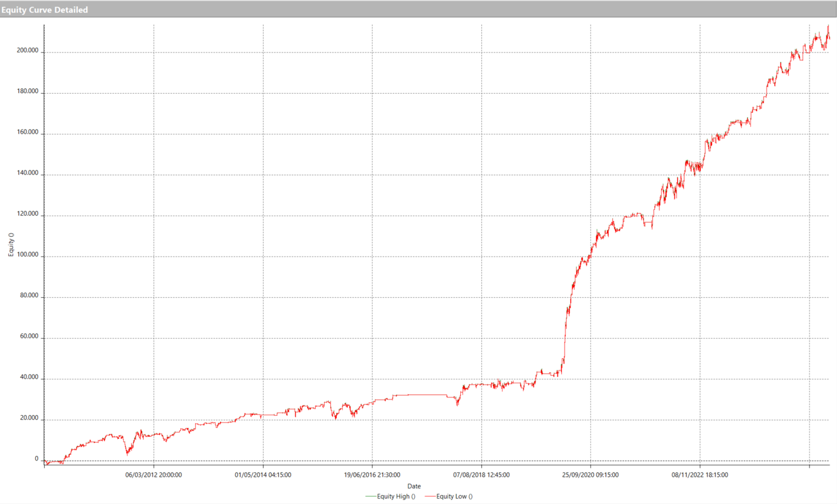
Task: Click the 40.000 y-axis tick label
Action: pyautogui.click(x=29, y=377)
